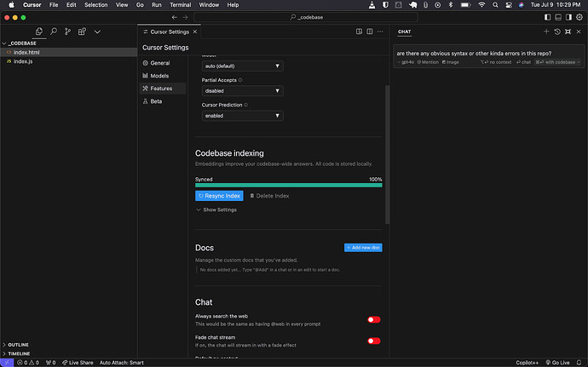This screenshot has height=367, width=588.
Task: Click the Resync Index button
Action: 219,196
